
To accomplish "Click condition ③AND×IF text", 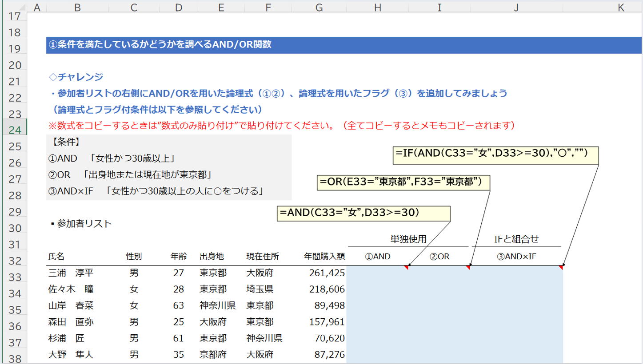I will click(157, 191).
